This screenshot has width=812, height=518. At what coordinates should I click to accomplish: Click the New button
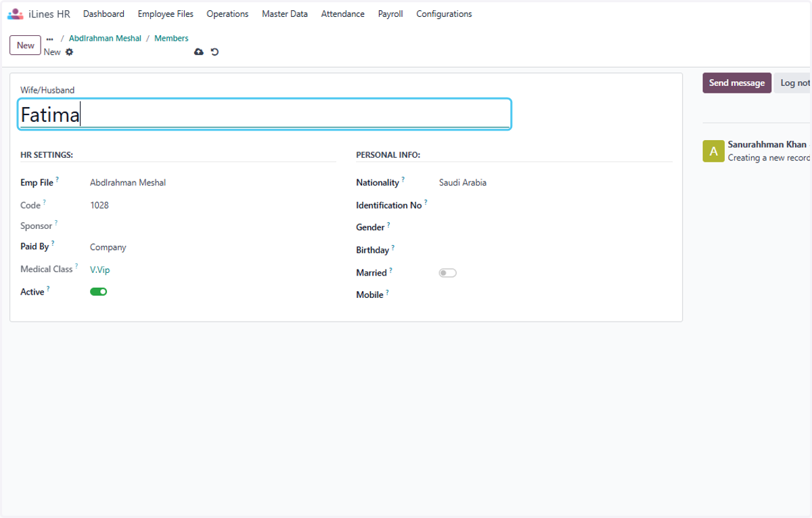[x=26, y=45]
